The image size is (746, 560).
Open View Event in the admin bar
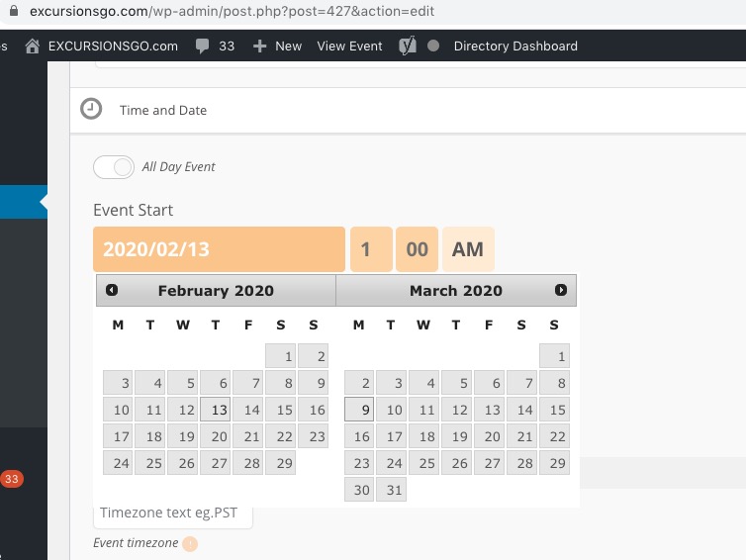349,46
